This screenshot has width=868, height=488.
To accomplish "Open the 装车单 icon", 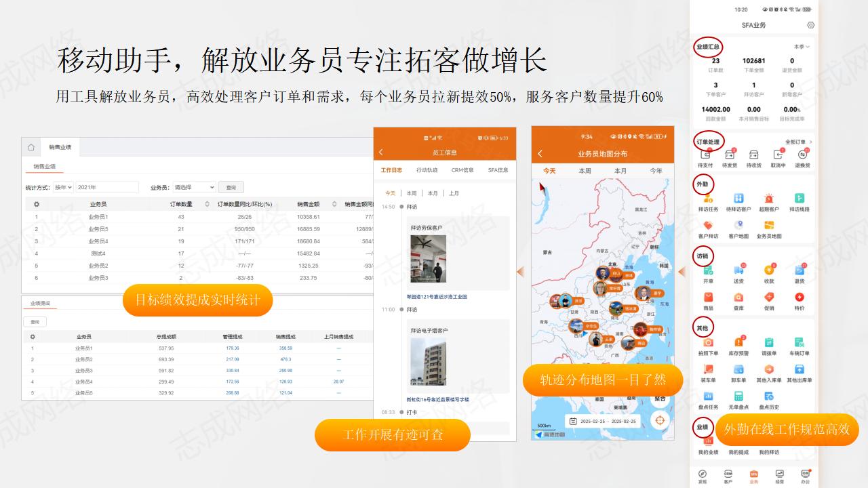I will tap(708, 369).
